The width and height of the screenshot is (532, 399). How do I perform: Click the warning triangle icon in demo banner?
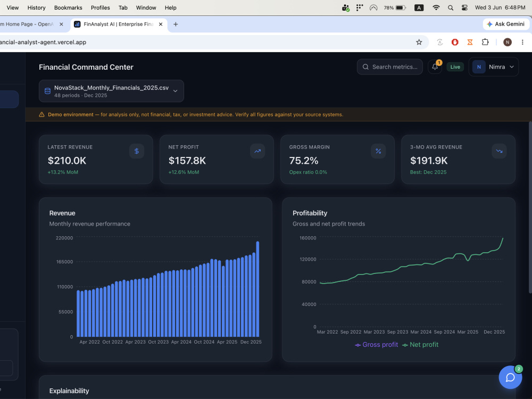pyautogui.click(x=41, y=115)
